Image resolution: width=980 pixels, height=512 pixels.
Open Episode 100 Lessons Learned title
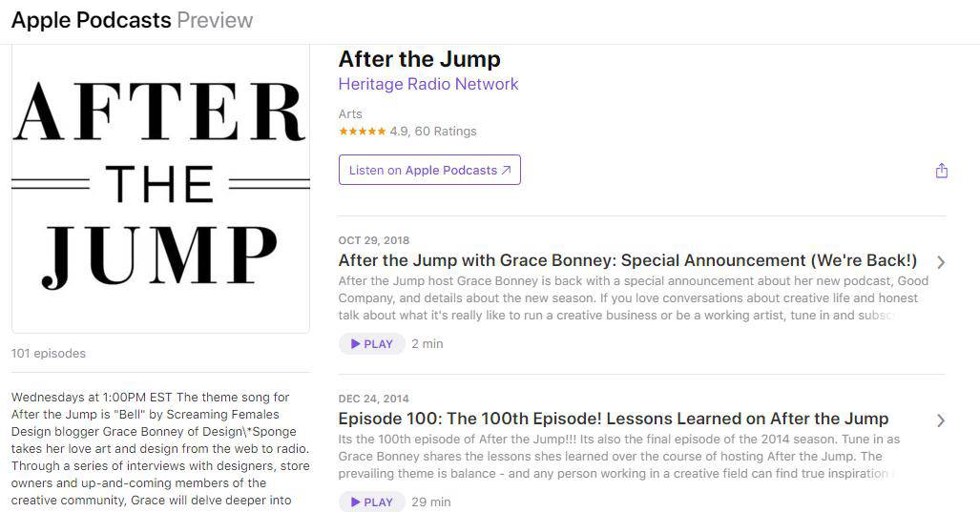[x=614, y=419]
